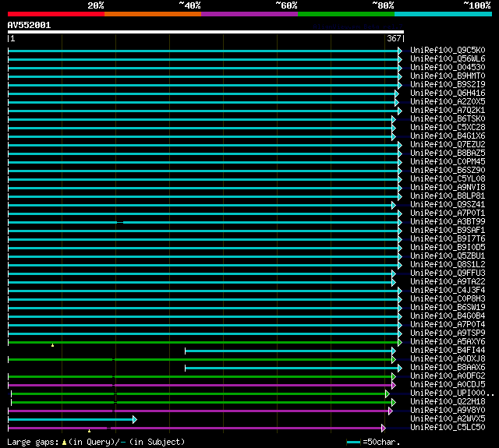Select the UniRef100_A5AXY6 label
499x448 pixels.
coord(448,342)
